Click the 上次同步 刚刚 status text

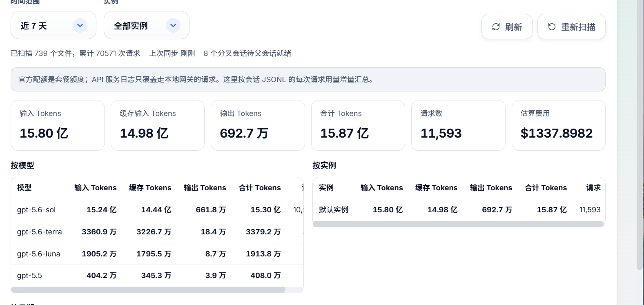172,53
